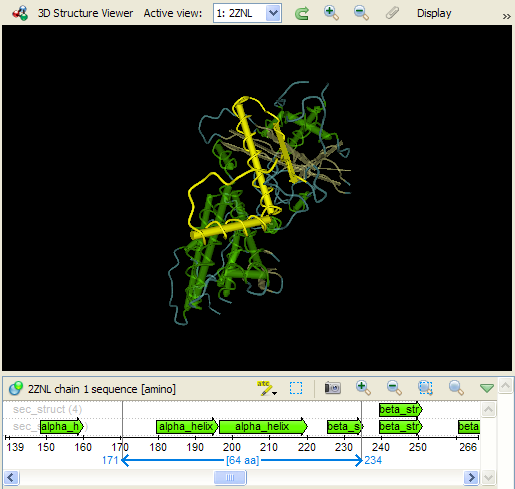Open the Display menu
The image size is (515, 489).
[x=434, y=13]
